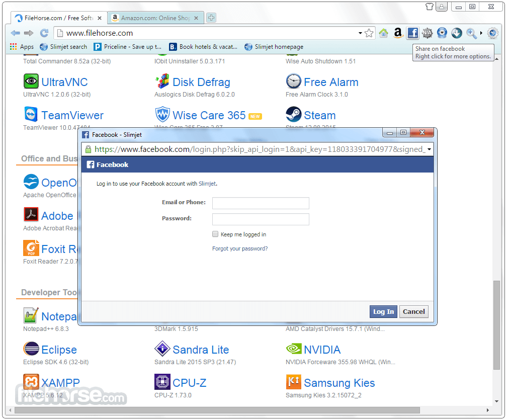
Task: Open the Steam icon
Action: point(294,114)
